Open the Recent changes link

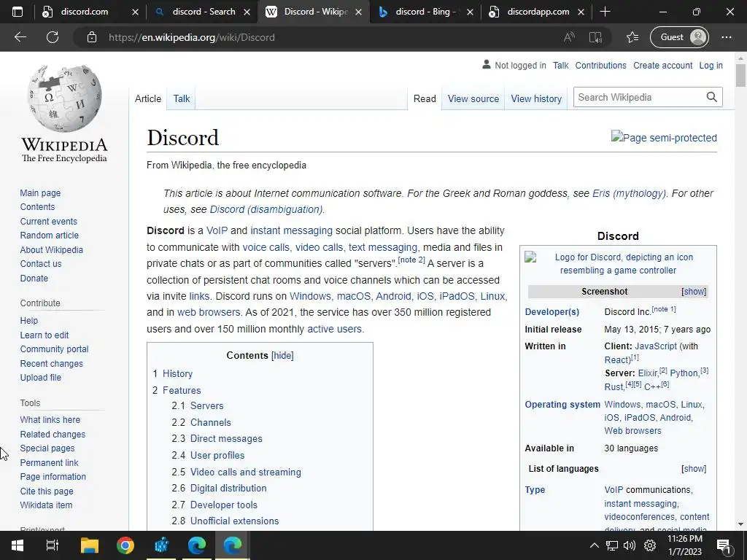tap(52, 363)
